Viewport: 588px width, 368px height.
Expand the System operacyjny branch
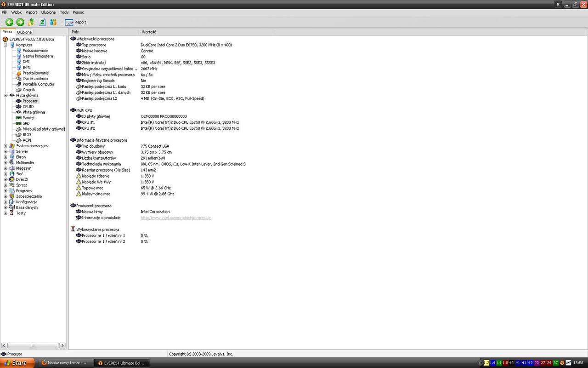(6, 146)
